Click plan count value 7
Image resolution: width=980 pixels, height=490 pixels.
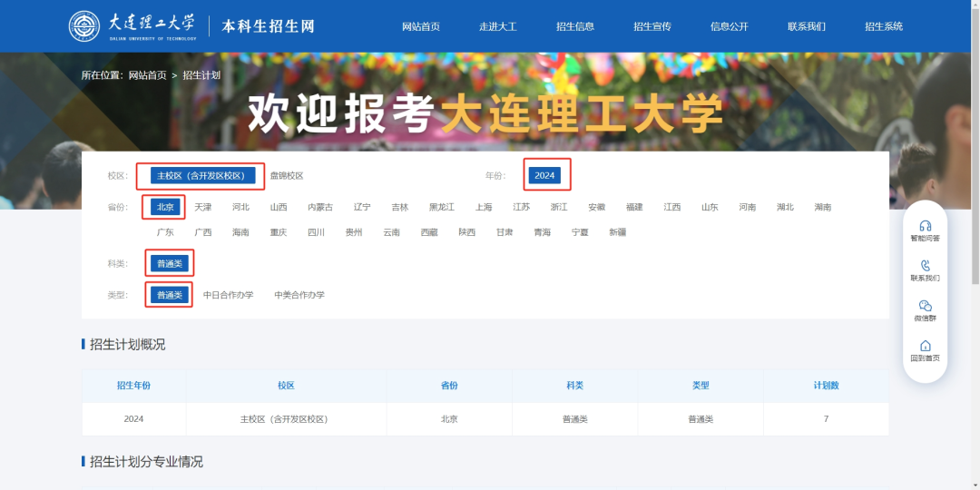[x=826, y=419]
